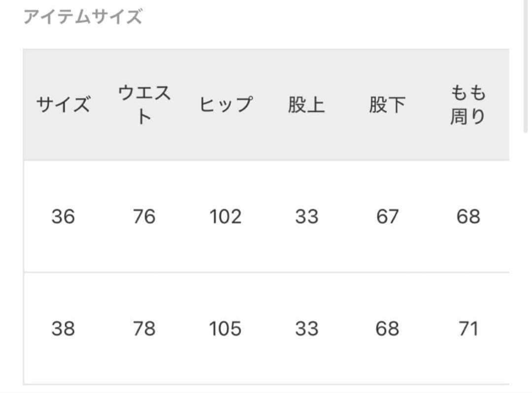
Task: Select waist value 76 for size 36
Action: click(x=144, y=216)
